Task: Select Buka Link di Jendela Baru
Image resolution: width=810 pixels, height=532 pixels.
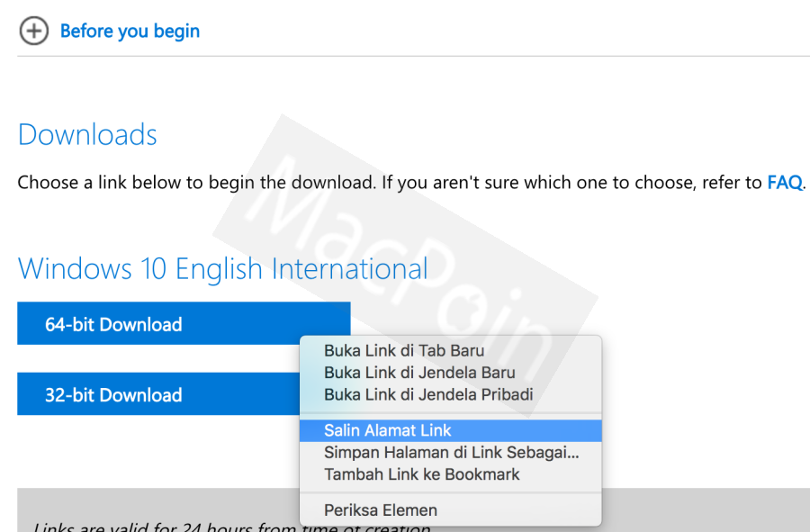Action: pyautogui.click(x=419, y=373)
